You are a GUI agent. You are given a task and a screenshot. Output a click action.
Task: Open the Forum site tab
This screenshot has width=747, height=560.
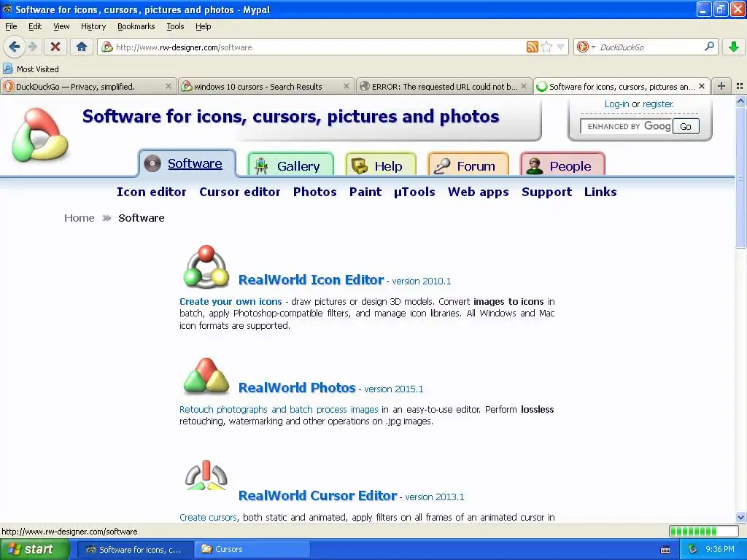click(468, 166)
